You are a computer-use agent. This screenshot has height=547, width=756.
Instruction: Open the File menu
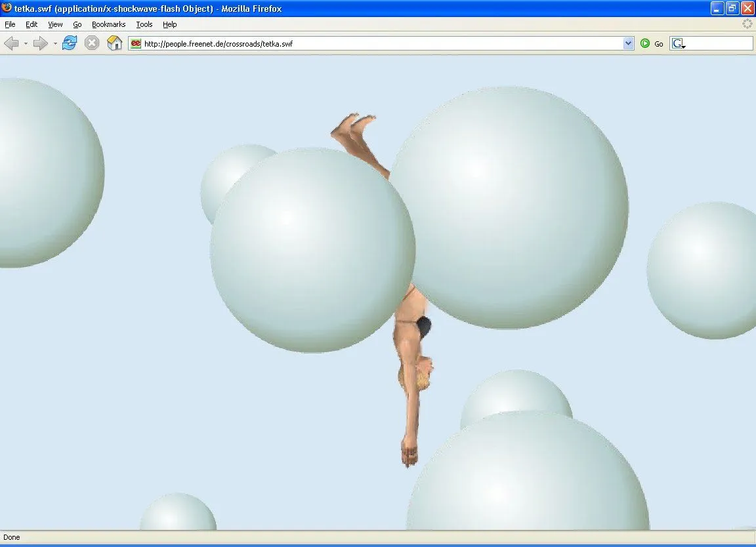[10, 24]
